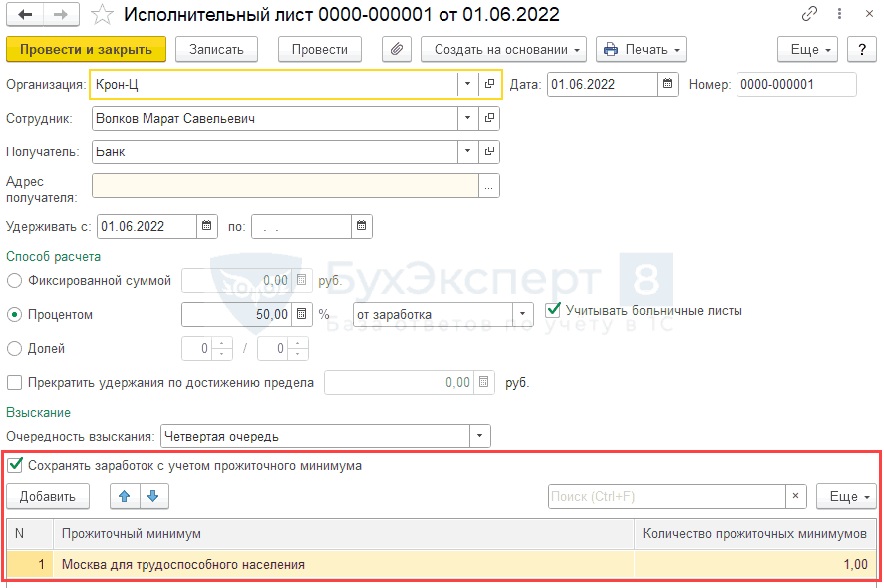
Task: Open the Печать menu
Action: (x=641, y=49)
